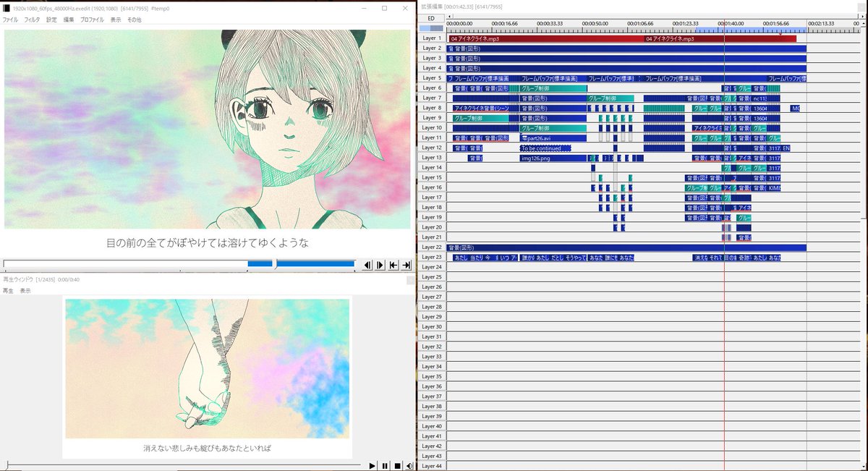Image resolution: width=868 pixels, height=471 pixels.
Task: Adjust the timeline zoom gauge under ED
Action: point(431,28)
